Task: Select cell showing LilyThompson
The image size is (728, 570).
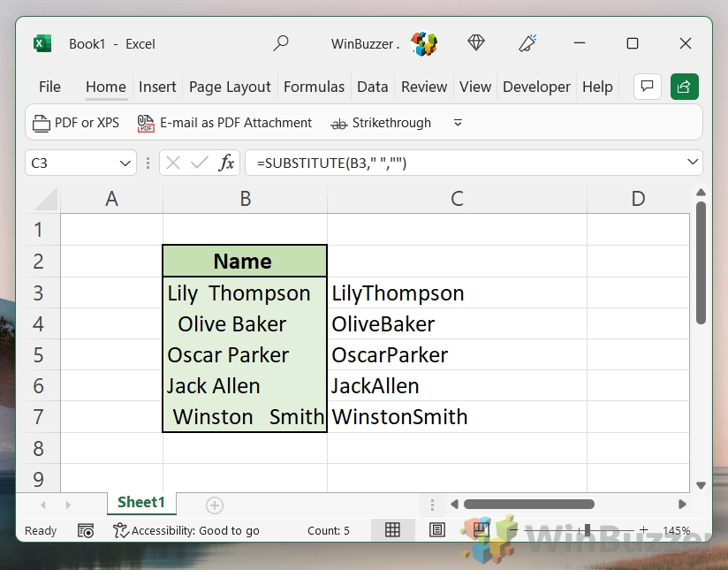Action: coord(458,293)
